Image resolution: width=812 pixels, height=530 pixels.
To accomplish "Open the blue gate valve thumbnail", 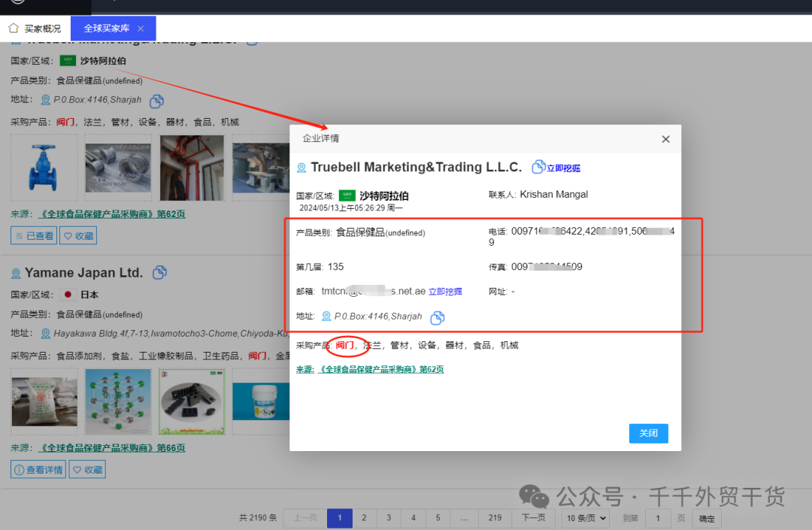I will point(44,168).
